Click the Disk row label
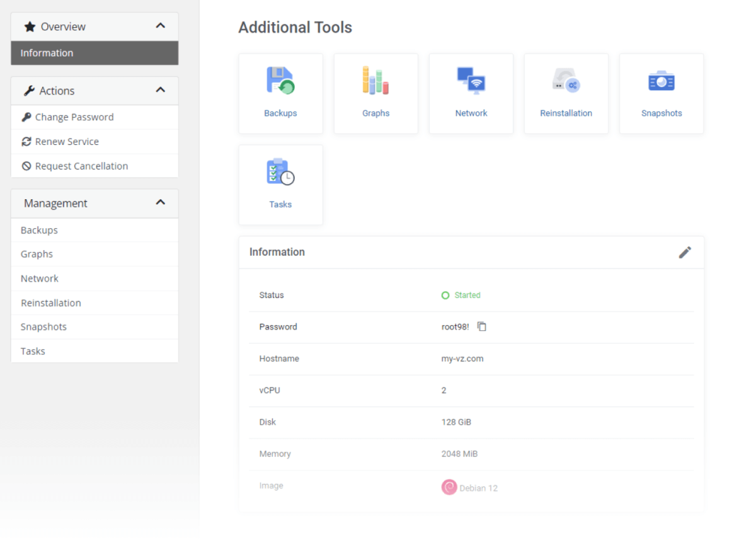The width and height of the screenshot is (756, 542). 268,422
